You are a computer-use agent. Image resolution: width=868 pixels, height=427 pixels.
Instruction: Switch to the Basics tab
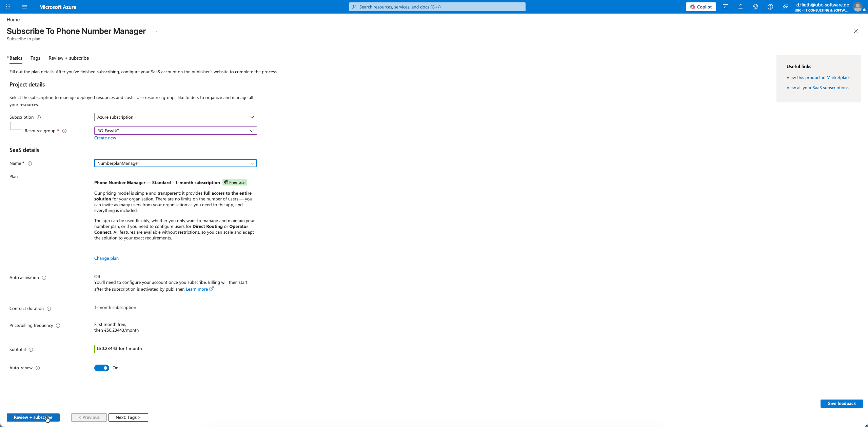point(16,58)
